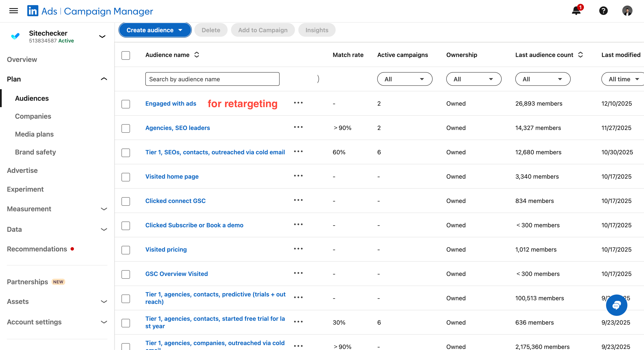Tick the Agencies, SEO leaders checkbox
The image size is (644, 350).
(126, 128)
